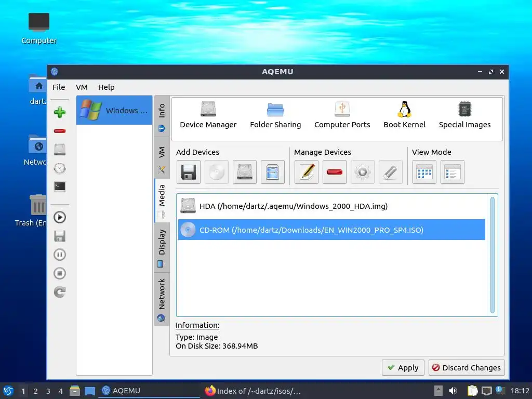Screen dimensions: 532x399
Task: Click the disabled gear Manage Devices icon
Action: pos(362,172)
